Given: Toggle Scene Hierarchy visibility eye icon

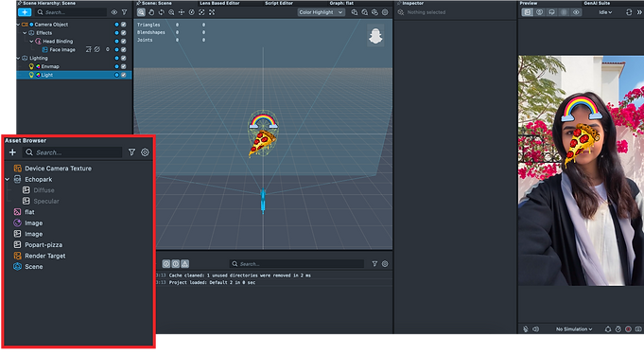Looking at the screenshot, I should point(114,12).
